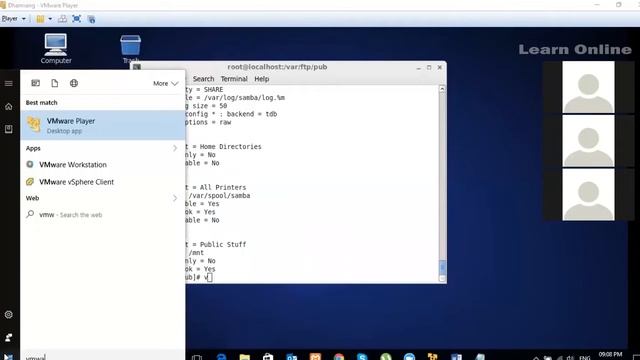Image resolution: width=640 pixels, height=360 pixels.
Task: Click the Unity mode toolbar icon
Action: [91, 19]
